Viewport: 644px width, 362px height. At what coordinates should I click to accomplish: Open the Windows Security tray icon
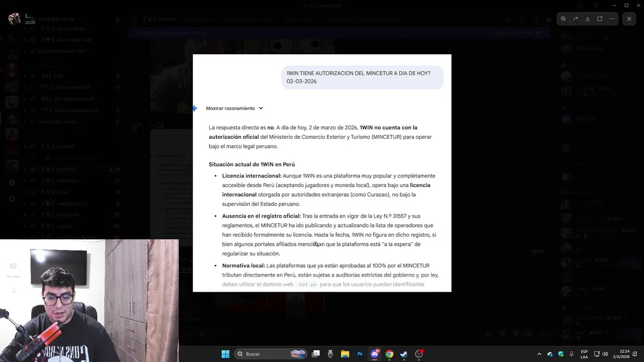tap(561, 354)
